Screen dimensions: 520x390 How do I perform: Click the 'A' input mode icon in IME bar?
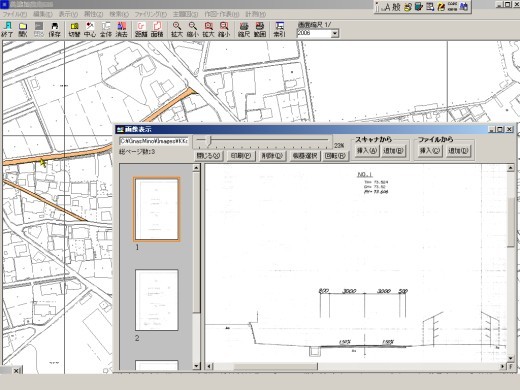point(387,7)
